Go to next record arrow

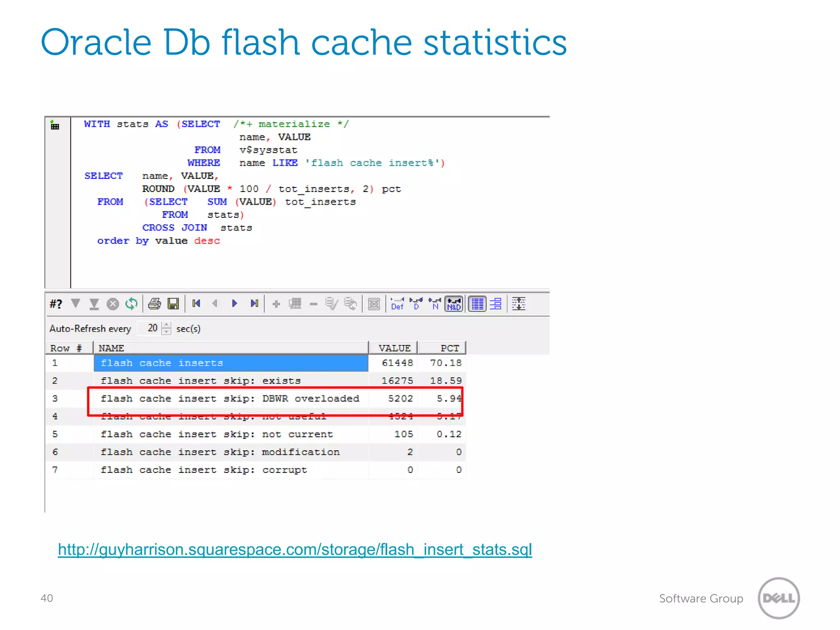click(235, 304)
